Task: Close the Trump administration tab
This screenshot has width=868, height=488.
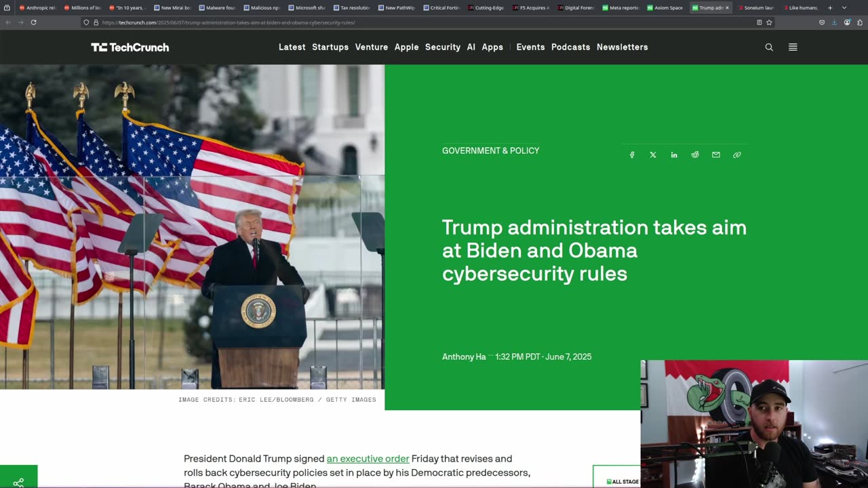Action: pyautogui.click(x=727, y=7)
